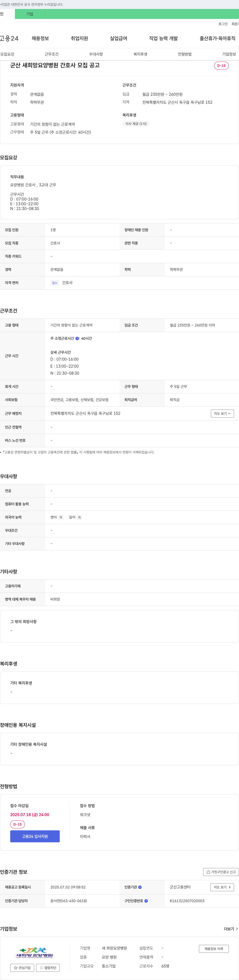The width and height of the screenshot is (239, 980).
Task: Click the help icon next to 주 소정근로시간
Action: (x=77, y=338)
